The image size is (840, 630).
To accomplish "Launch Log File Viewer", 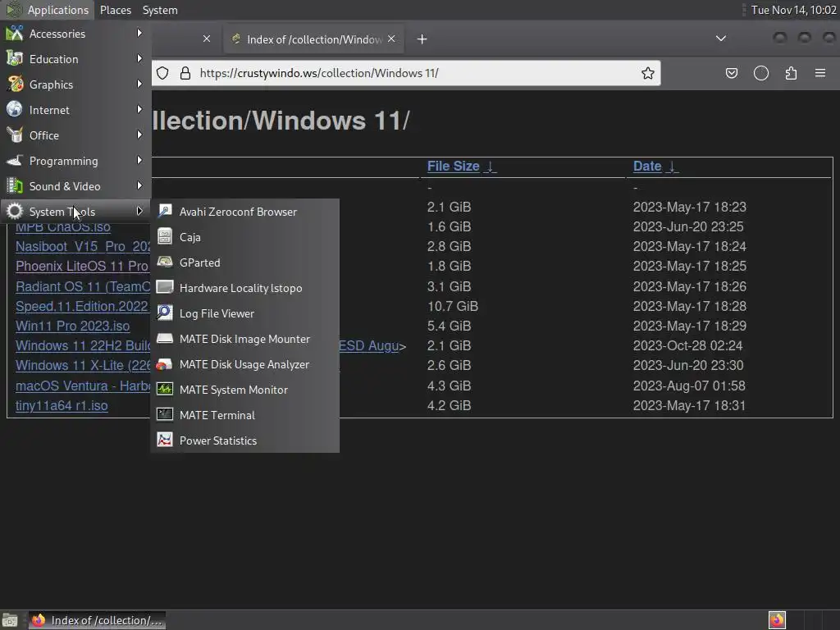I will point(244,313).
